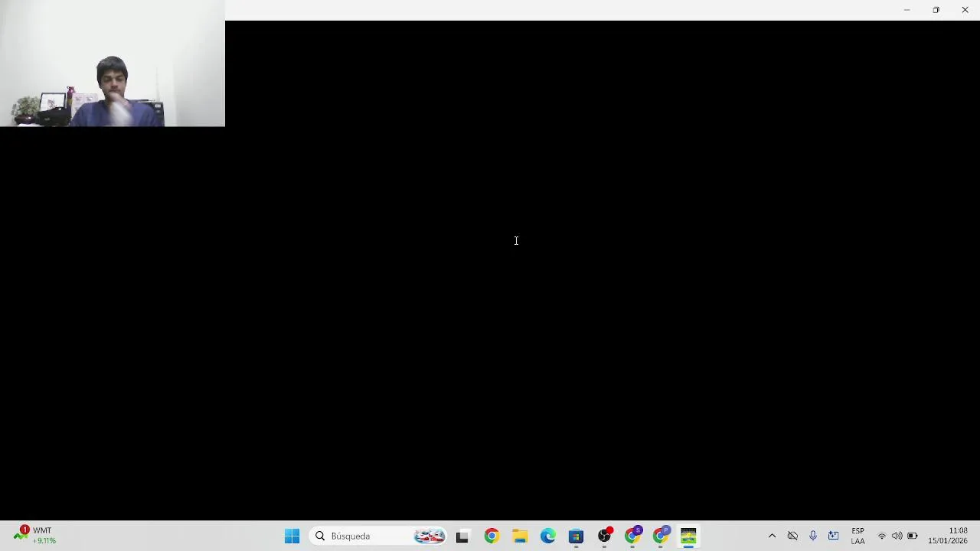Check battery status tray icon
The image size is (980, 551).
(913, 536)
